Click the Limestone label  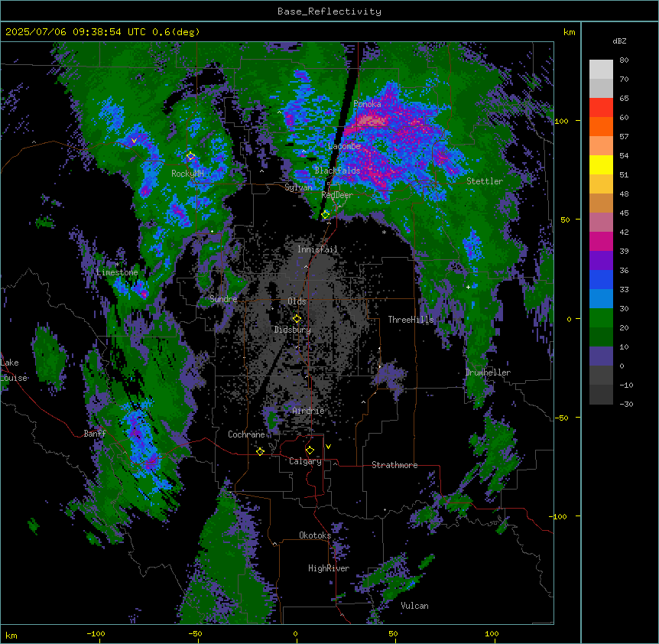click(117, 272)
